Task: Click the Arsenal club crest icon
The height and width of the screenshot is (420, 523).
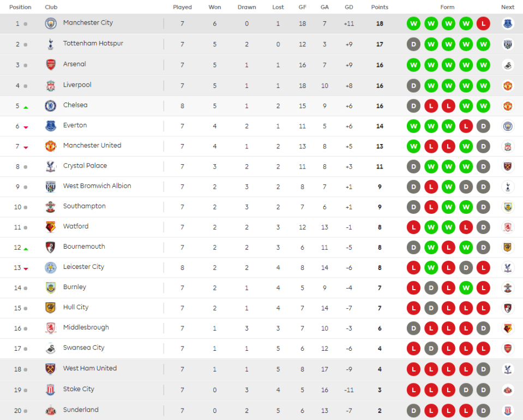Action: coord(51,65)
